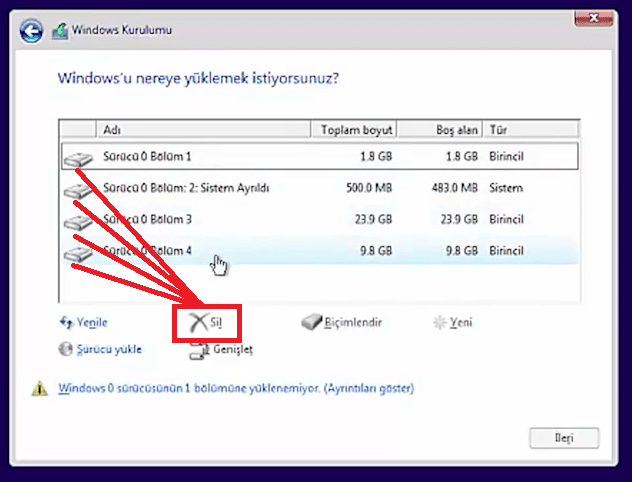Viewport: 632px width, 482px height.
Task: Extend partition with Genişlet link
Action: [233, 349]
